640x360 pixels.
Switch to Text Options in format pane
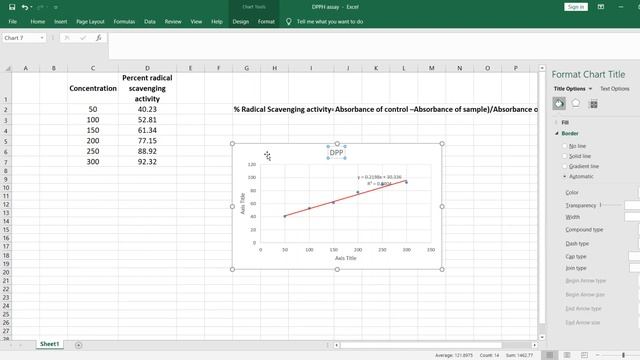tap(614, 89)
